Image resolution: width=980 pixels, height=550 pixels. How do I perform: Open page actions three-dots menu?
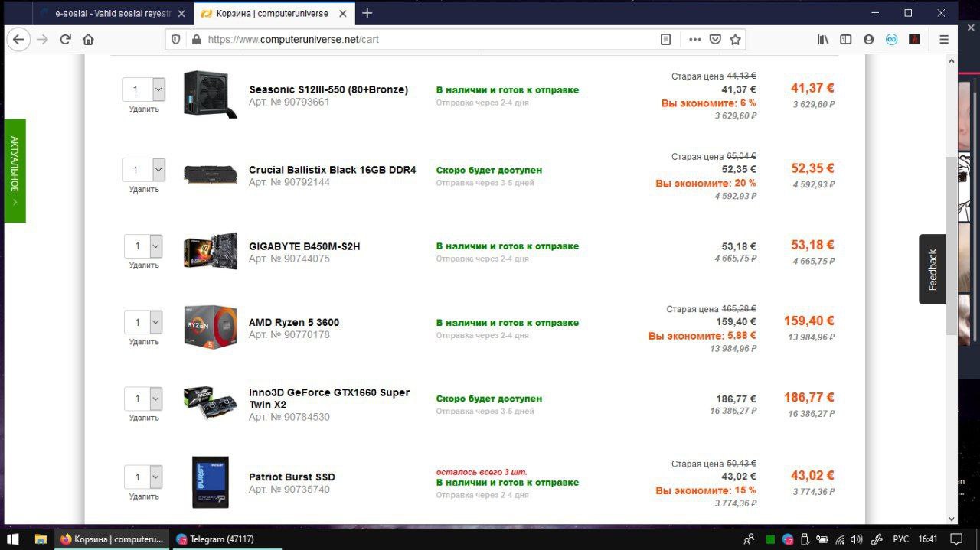(x=694, y=39)
